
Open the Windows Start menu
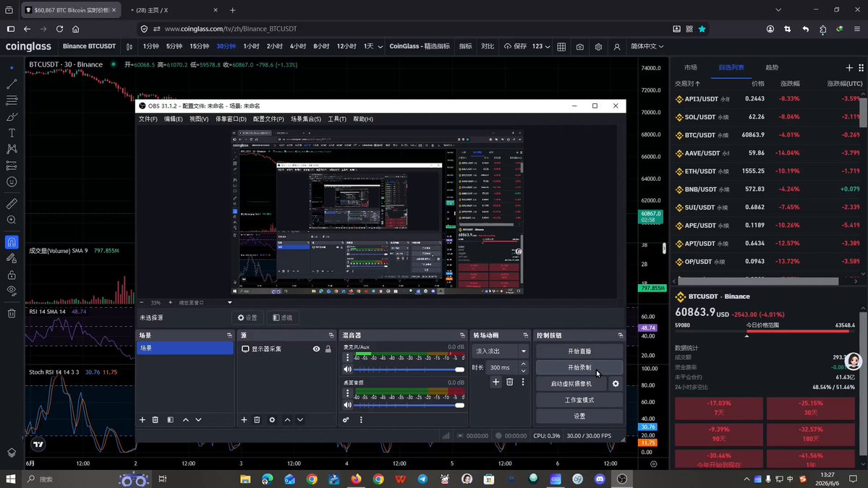(x=11, y=479)
